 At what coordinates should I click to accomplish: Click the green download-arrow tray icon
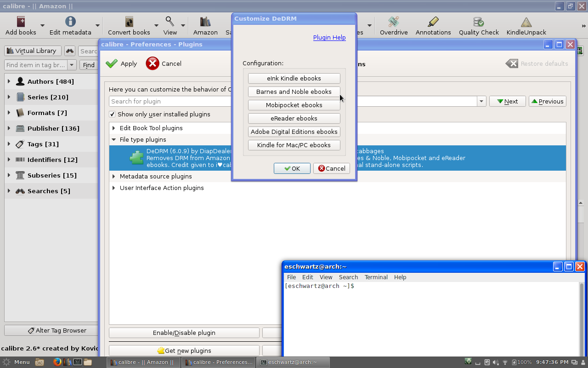pyautogui.click(x=468, y=362)
